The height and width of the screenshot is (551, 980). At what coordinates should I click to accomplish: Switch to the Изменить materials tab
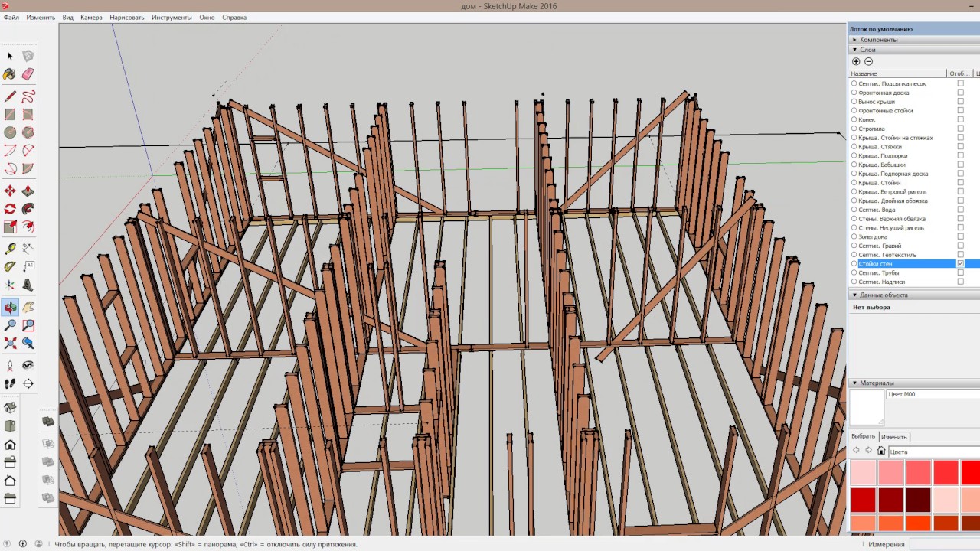[x=894, y=437]
